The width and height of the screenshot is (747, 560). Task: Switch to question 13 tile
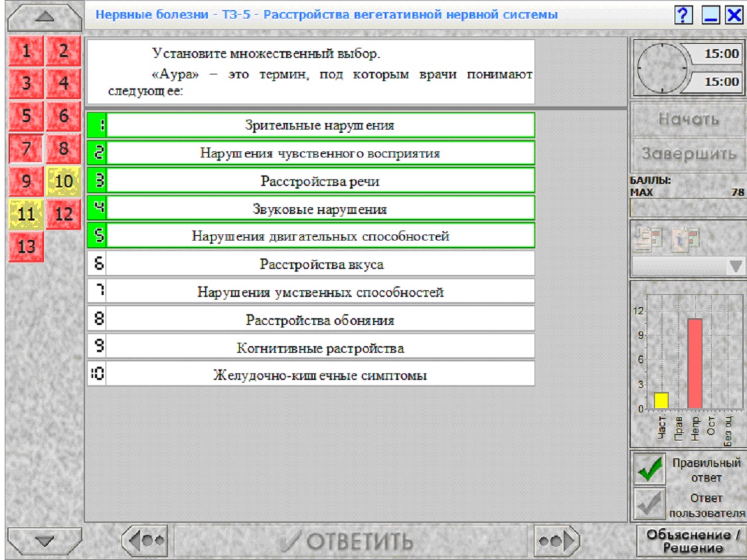(x=26, y=246)
